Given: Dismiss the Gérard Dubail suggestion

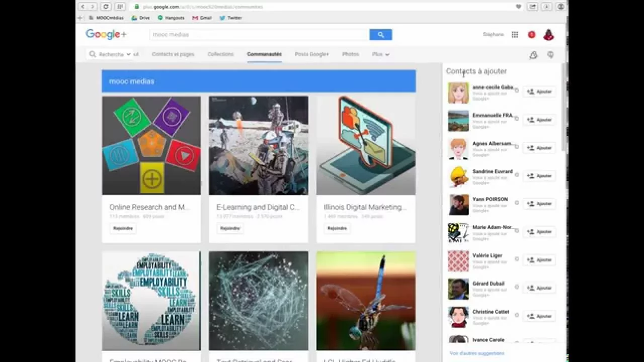Looking at the screenshot, I should (x=517, y=287).
